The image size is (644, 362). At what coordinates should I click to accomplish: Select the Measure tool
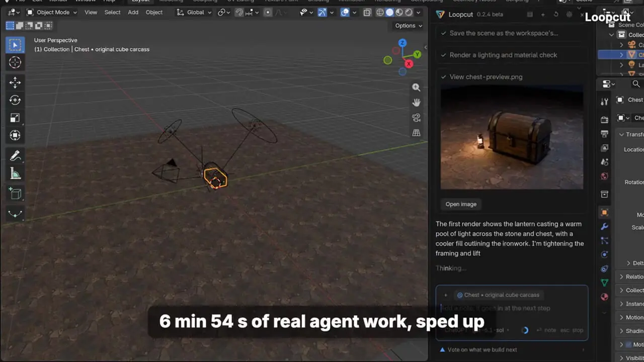coord(15,173)
